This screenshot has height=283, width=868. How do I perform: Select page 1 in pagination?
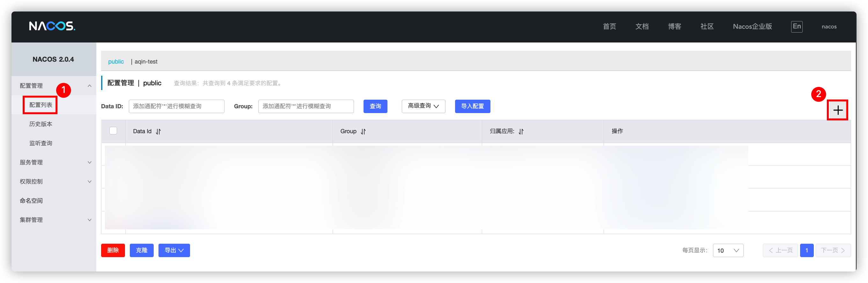[807, 250]
